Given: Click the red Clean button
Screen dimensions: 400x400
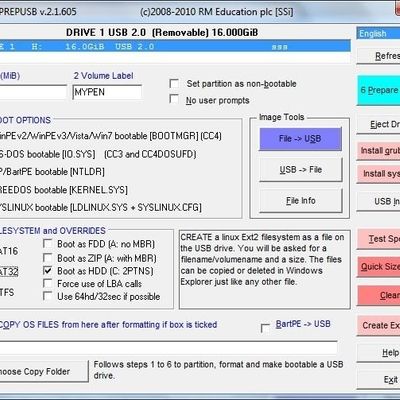Looking at the screenshot, I should tap(379, 295).
